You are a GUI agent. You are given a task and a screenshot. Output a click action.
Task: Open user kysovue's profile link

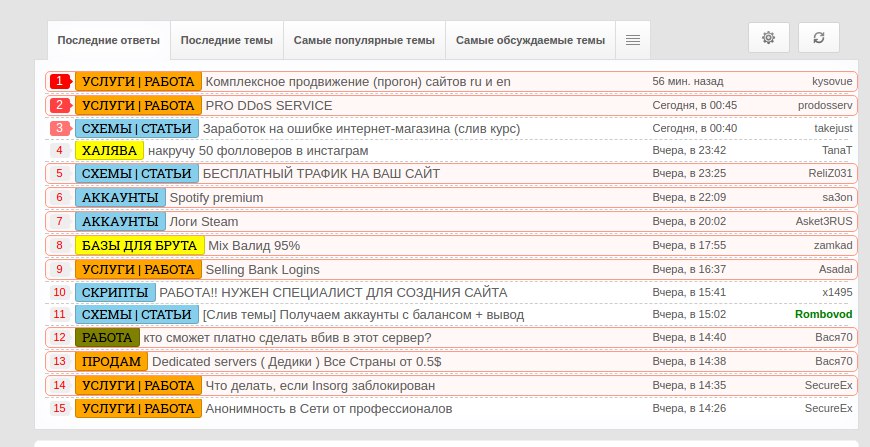832,80
